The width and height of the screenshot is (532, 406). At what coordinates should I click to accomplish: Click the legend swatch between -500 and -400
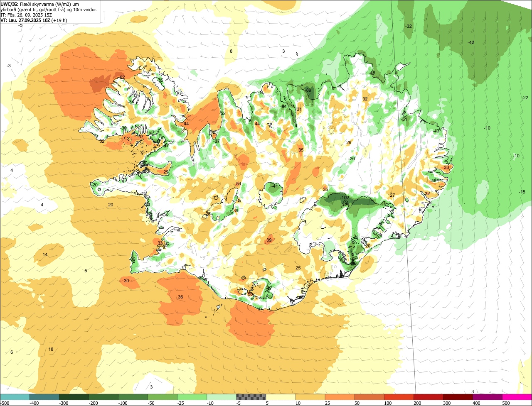click(x=15, y=397)
